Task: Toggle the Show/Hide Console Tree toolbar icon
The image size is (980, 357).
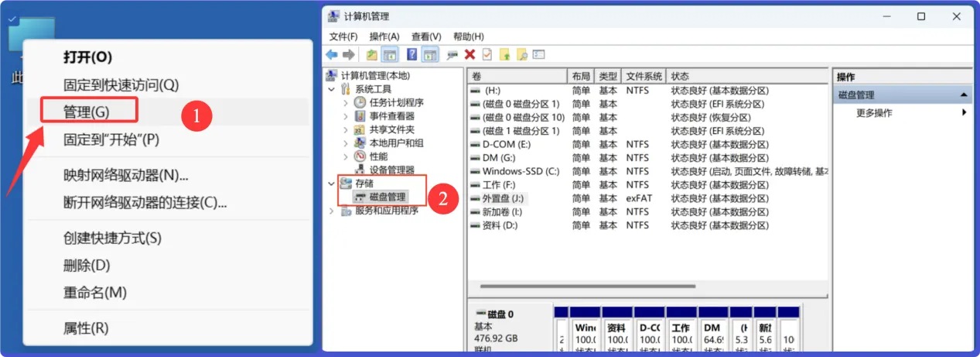Action: (390, 54)
